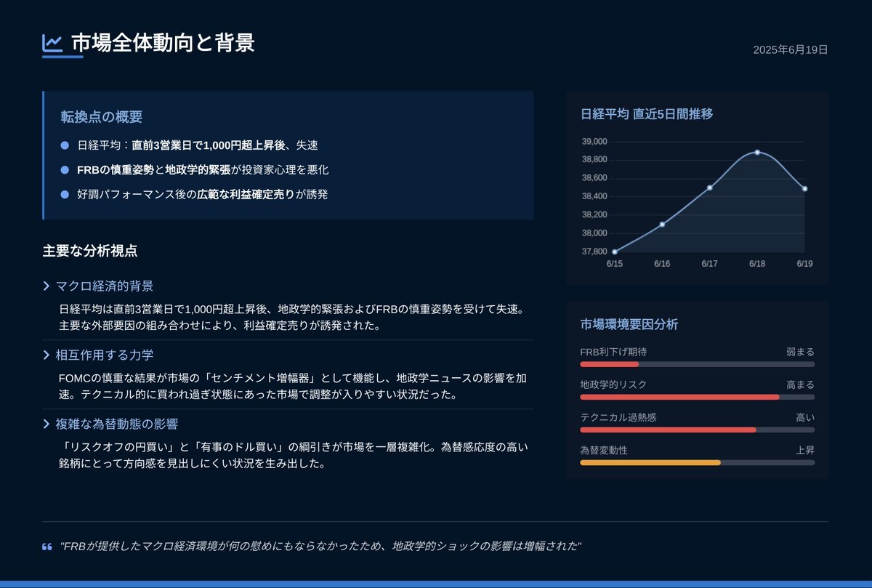
Task: Click the 39,000 y-axis label
Action: (594, 141)
